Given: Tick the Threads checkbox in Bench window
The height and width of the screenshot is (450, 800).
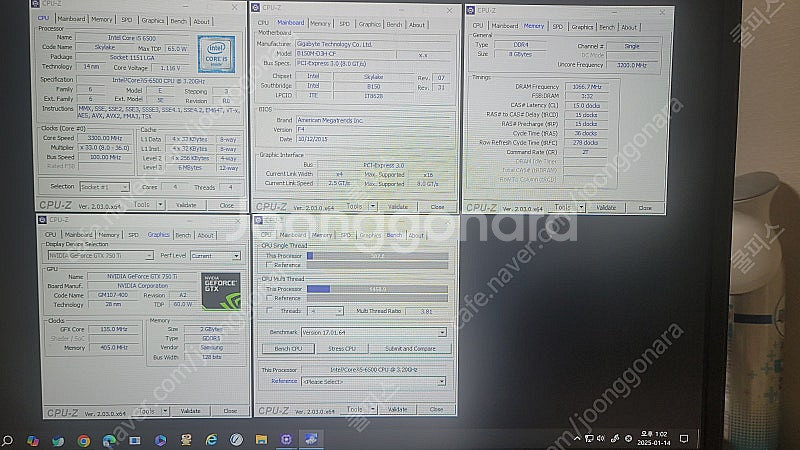Looking at the screenshot, I should pyautogui.click(x=269, y=311).
